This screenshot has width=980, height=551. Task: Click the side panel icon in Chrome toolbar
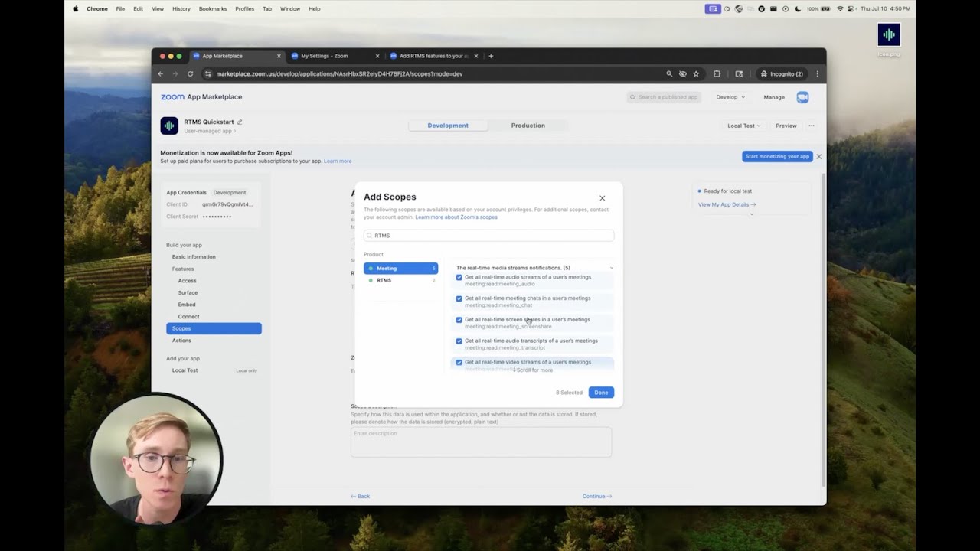[739, 74]
